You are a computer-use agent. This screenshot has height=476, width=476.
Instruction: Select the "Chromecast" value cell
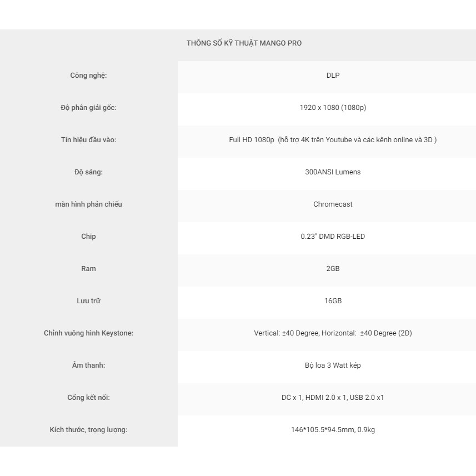[333, 204]
